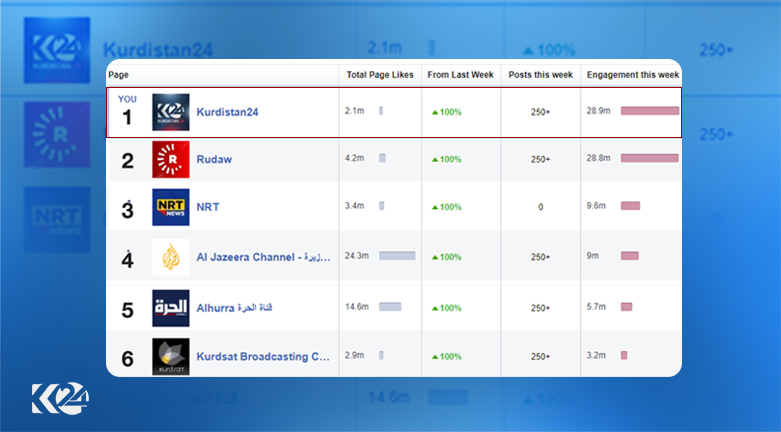Image resolution: width=781 pixels, height=432 pixels.
Task: Open the Rudaw page link
Action: pyautogui.click(x=214, y=159)
